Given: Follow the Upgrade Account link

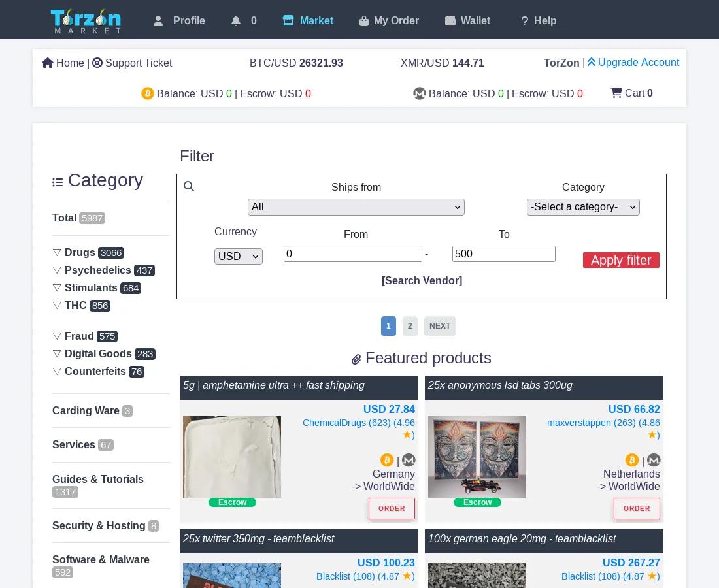Looking at the screenshot, I should coord(639,62).
